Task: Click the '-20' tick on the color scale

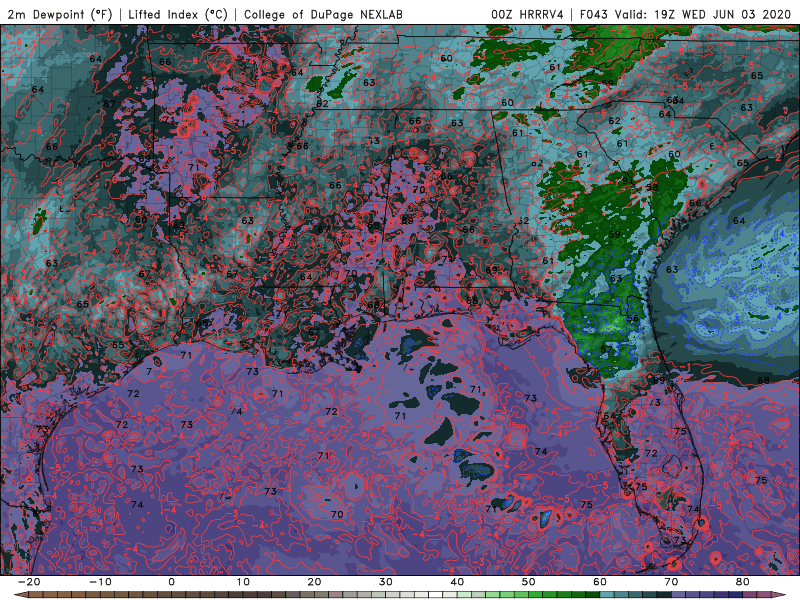Action: [28, 582]
